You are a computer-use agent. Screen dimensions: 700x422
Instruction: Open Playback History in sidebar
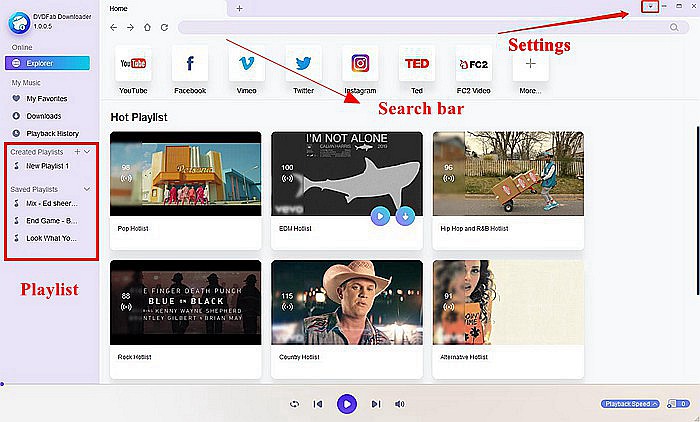52,134
